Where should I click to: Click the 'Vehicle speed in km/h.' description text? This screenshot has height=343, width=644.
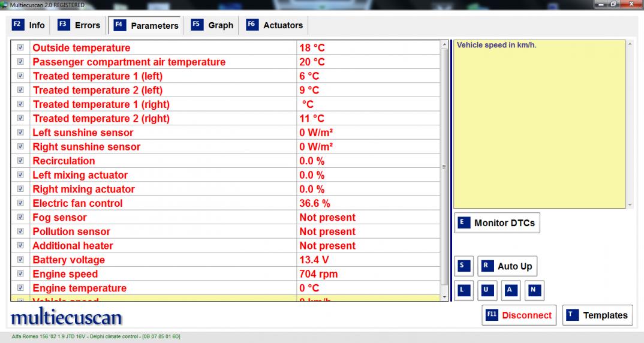pos(496,45)
